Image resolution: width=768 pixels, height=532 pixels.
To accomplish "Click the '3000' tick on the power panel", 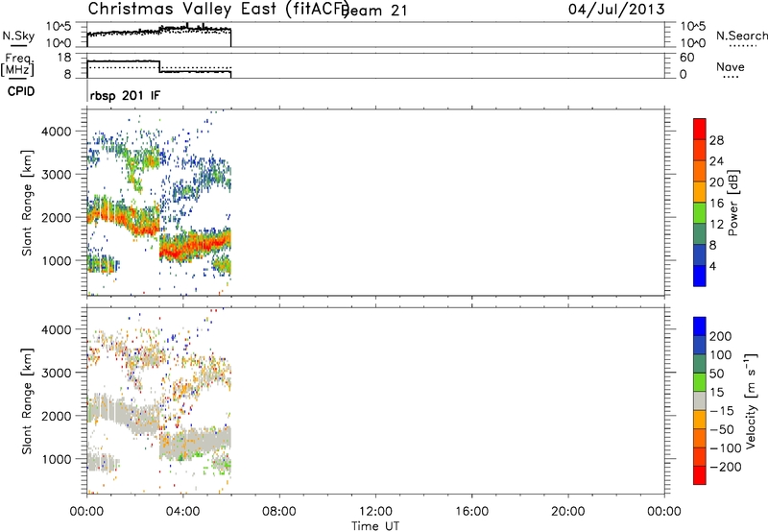I will pyautogui.click(x=56, y=175).
